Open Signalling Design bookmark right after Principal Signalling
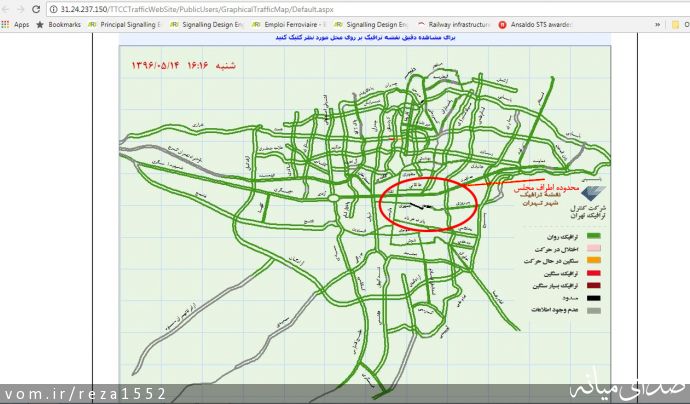This screenshot has width=690, height=404. (207, 25)
